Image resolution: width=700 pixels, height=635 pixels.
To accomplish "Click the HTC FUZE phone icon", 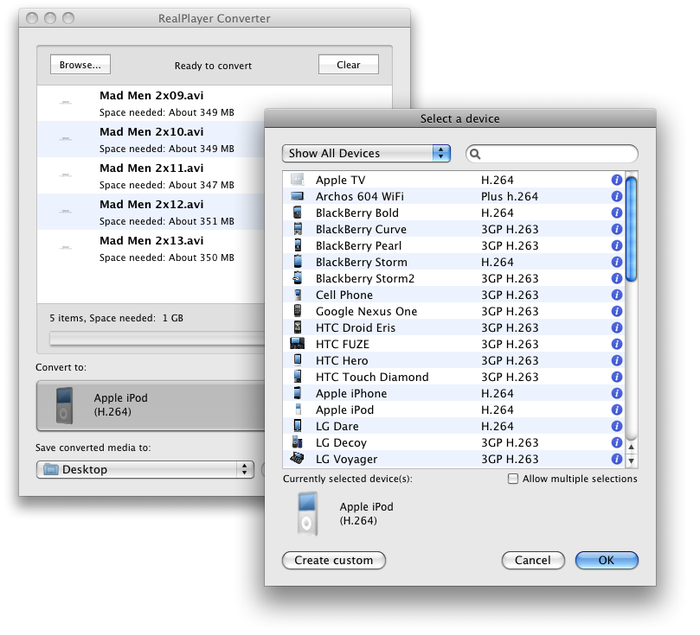I will 297,344.
